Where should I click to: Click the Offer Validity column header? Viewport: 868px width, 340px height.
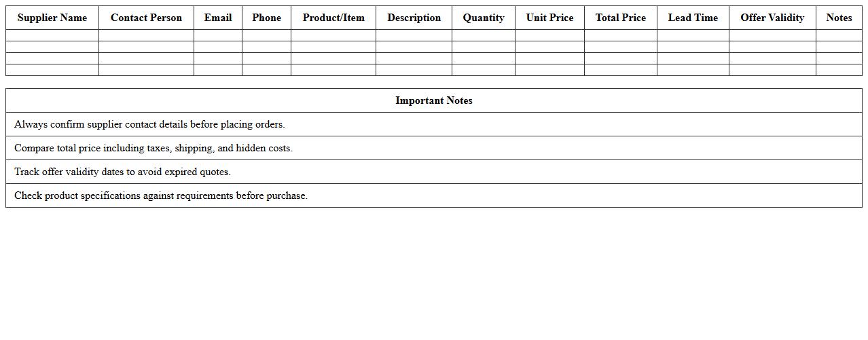pyautogui.click(x=772, y=18)
